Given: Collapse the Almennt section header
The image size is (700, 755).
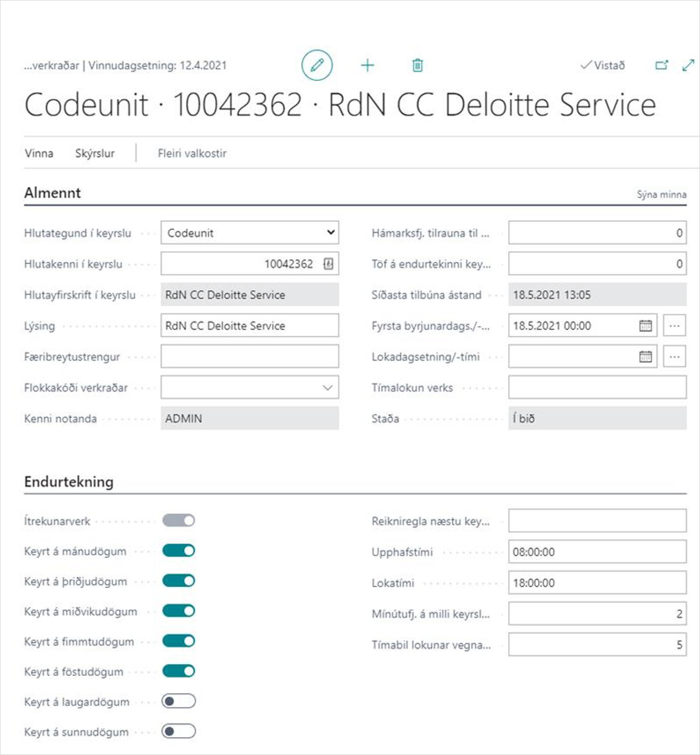Looking at the screenshot, I should [x=52, y=193].
